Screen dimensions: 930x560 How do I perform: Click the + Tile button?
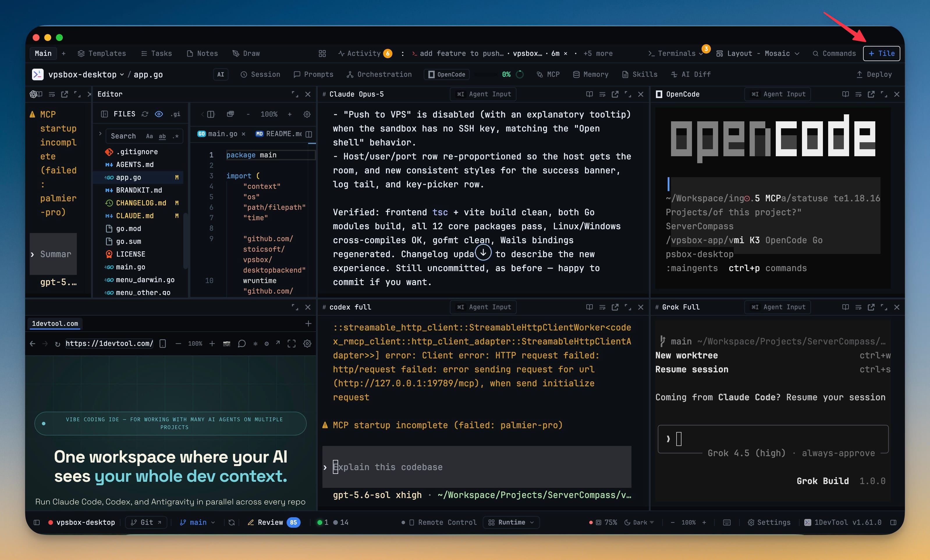[881, 54]
